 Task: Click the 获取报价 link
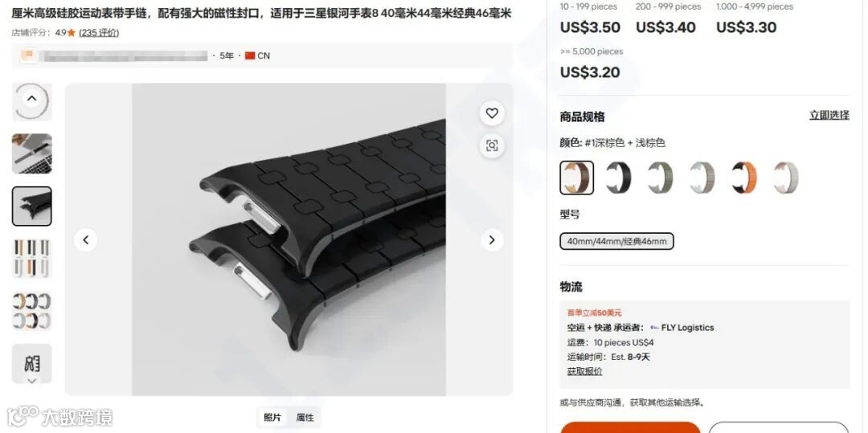584,371
